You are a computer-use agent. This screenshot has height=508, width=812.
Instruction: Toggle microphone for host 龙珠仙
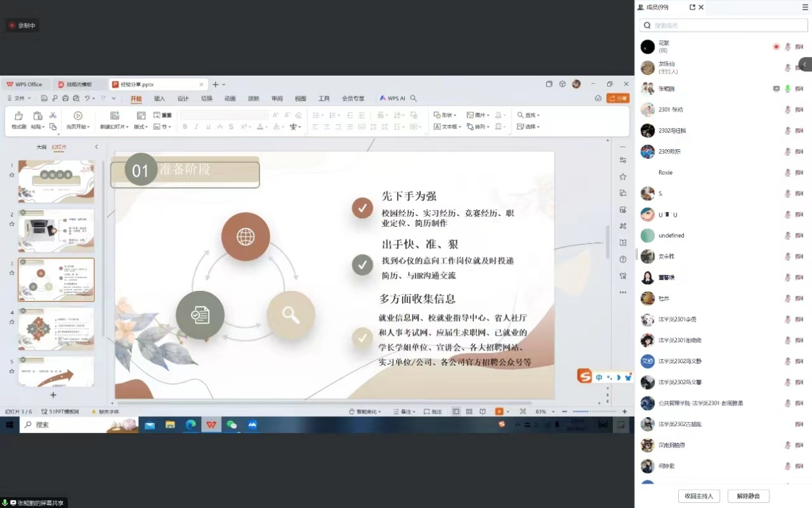(788, 68)
